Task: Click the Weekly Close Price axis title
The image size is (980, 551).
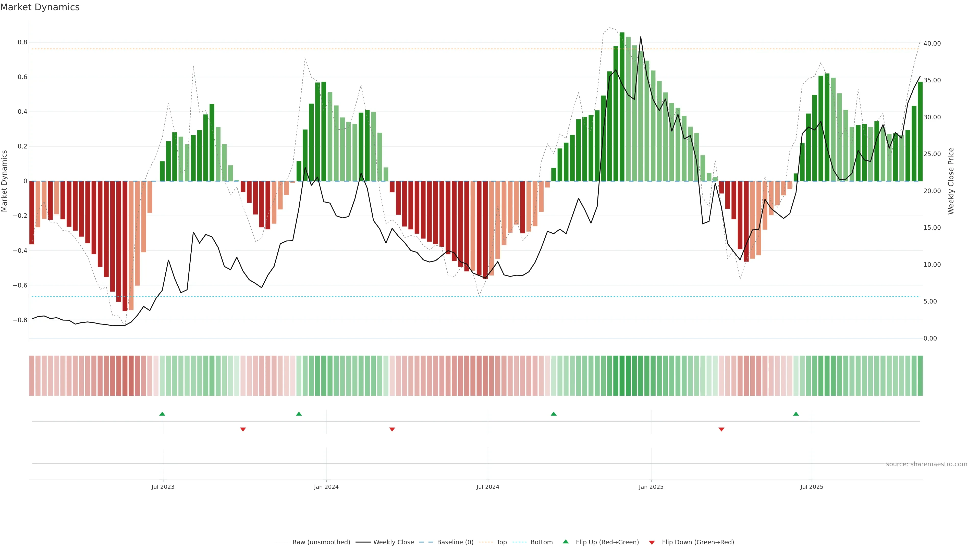Action: click(951, 181)
